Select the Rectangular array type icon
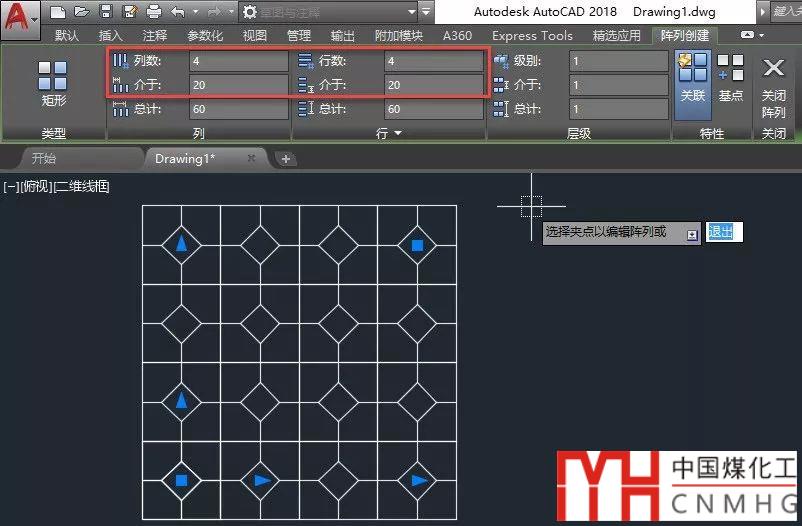 coord(53,82)
